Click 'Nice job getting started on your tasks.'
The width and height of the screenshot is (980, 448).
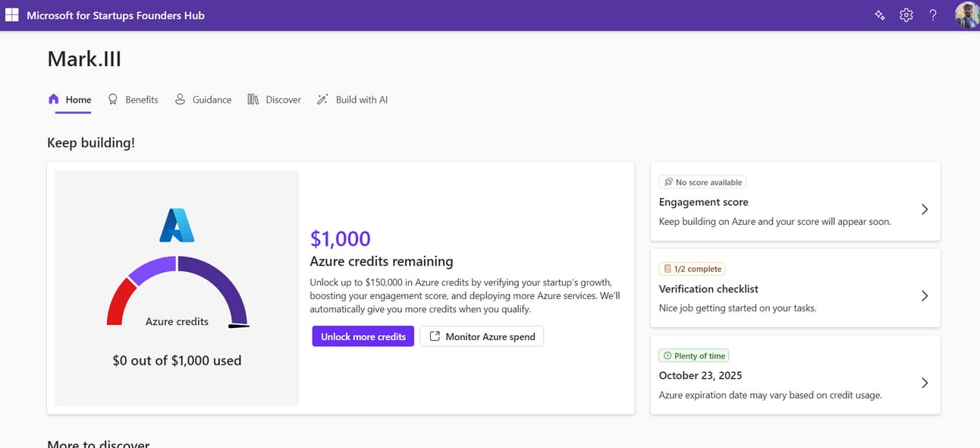(x=737, y=308)
